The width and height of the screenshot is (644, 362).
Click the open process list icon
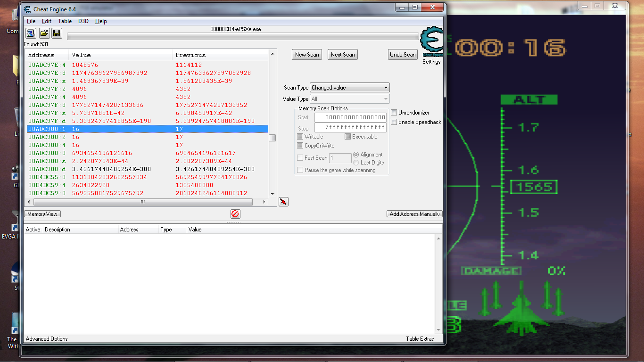click(x=30, y=33)
